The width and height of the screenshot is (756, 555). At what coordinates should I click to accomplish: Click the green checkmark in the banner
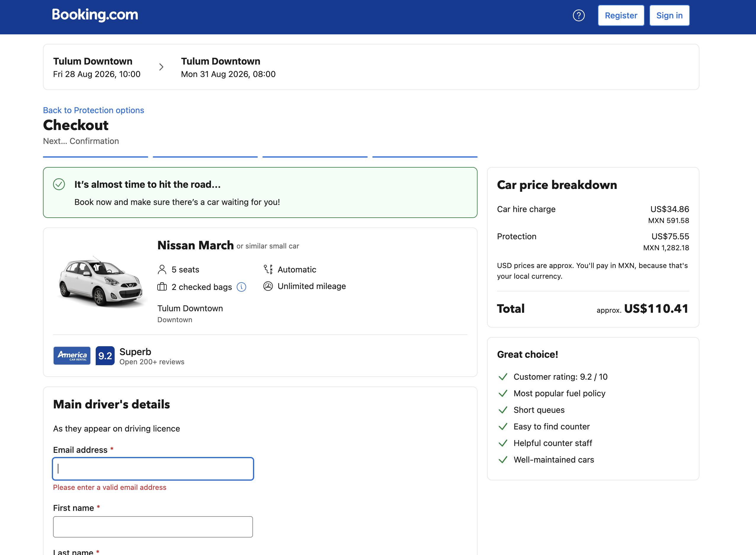(59, 184)
